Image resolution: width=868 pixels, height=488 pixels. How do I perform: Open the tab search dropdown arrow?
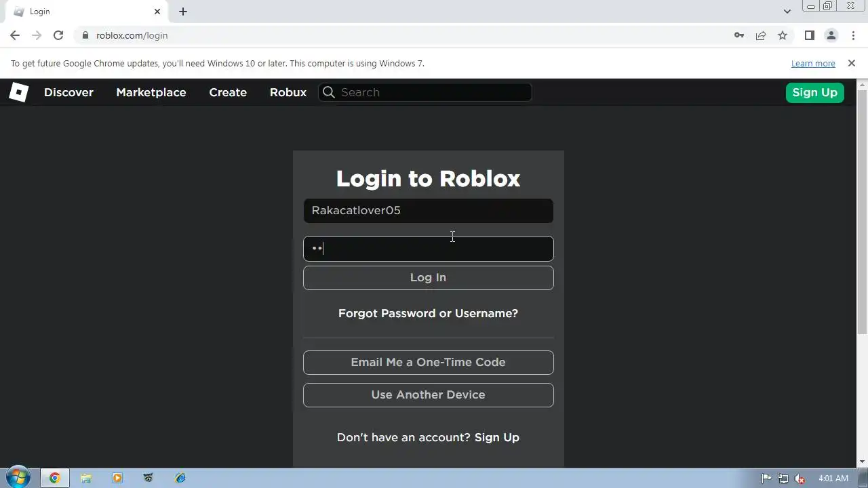click(787, 12)
